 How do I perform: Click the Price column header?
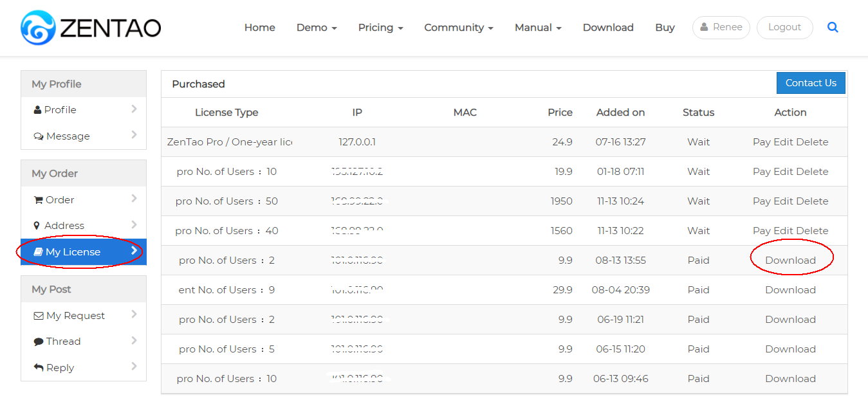(560, 113)
